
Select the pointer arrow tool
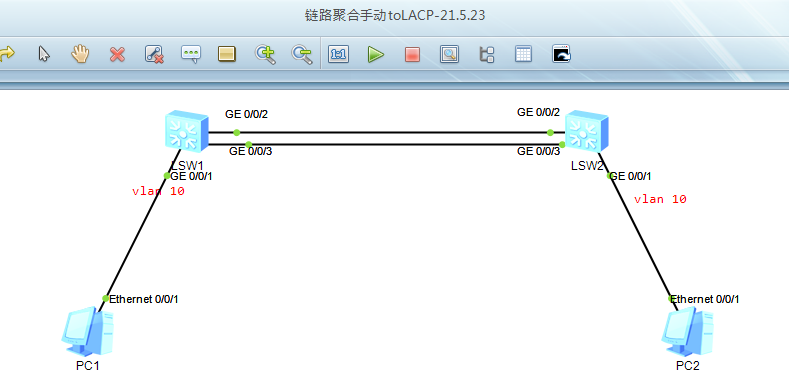click(x=44, y=53)
